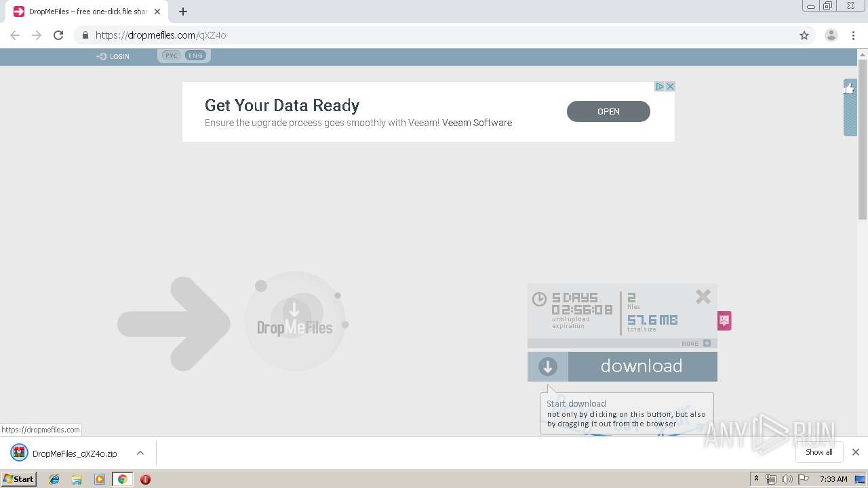Open Windows Media Player from taskbar
The width and height of the screenshot is (868, 488).
[100, 479]
